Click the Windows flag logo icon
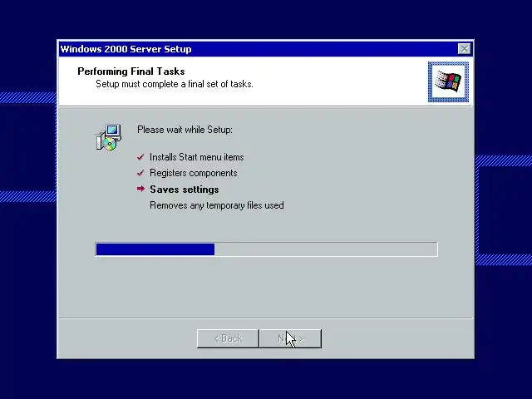The height and width of the screenshot is (399, 532). click(448, 81)
